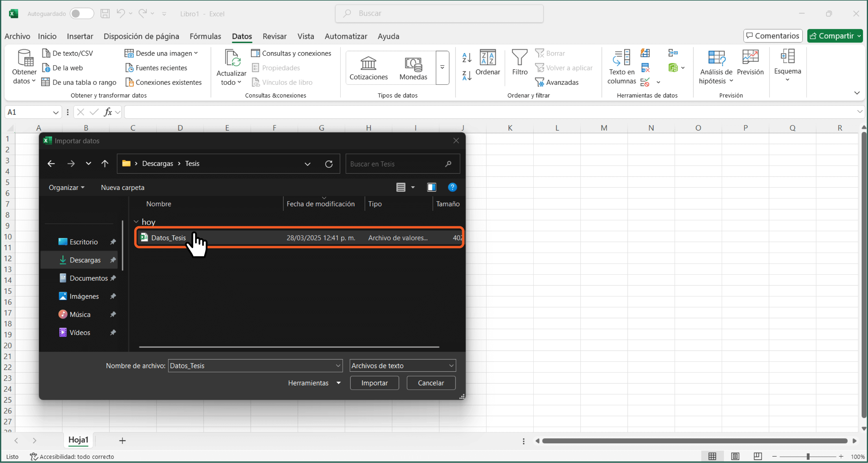Select the Datos_Tesis file
This screenshot has width=868, height=463.
(299, 238)
